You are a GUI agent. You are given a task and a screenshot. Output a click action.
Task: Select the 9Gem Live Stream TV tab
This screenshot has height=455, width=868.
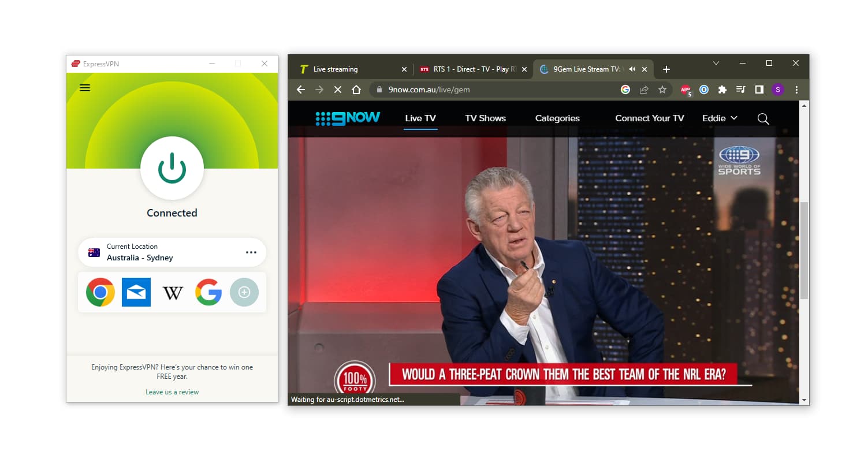[594, 69]
